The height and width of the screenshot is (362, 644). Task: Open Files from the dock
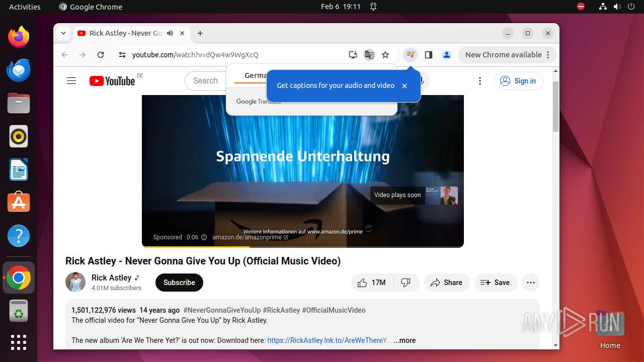click(19, 103)
